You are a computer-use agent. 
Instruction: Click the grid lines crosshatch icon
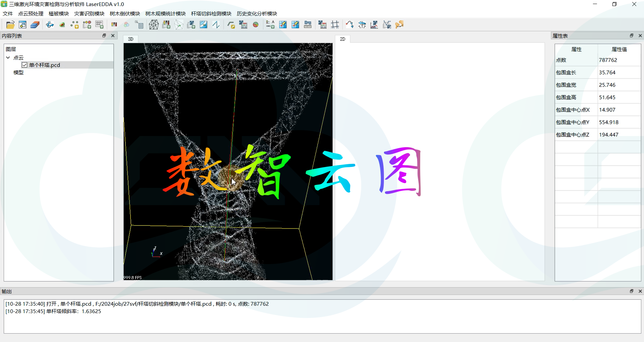point(335,25)
